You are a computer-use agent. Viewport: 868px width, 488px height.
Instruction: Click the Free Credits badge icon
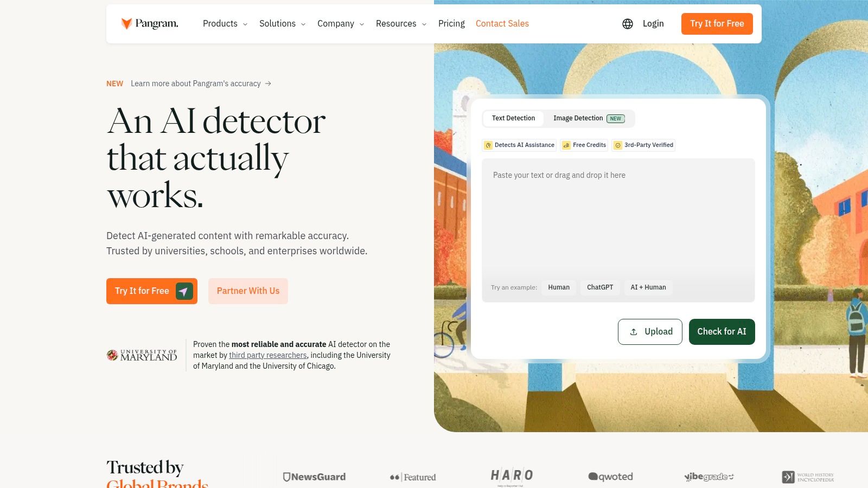tap(566, 145)
